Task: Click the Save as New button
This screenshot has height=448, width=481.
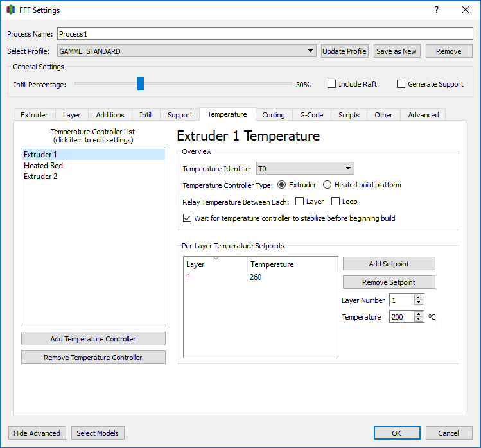Action: pyautogui.click(x=396, y=51)
